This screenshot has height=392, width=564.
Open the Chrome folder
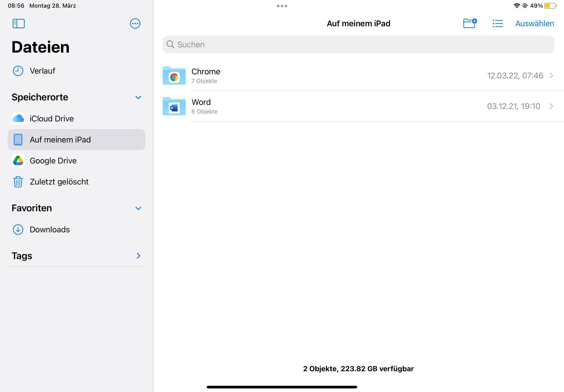[206, 75]
